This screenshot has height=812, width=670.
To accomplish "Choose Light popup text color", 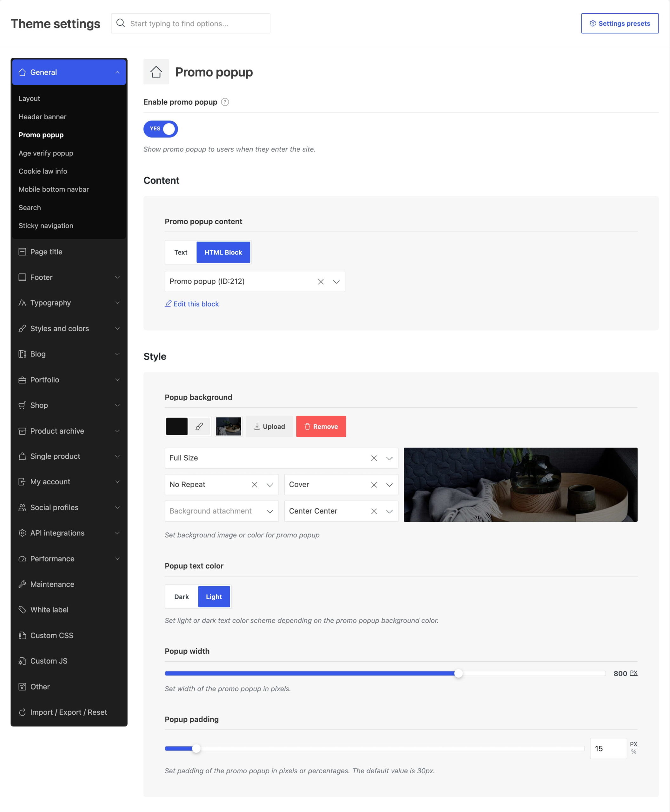I will [214, 597].
